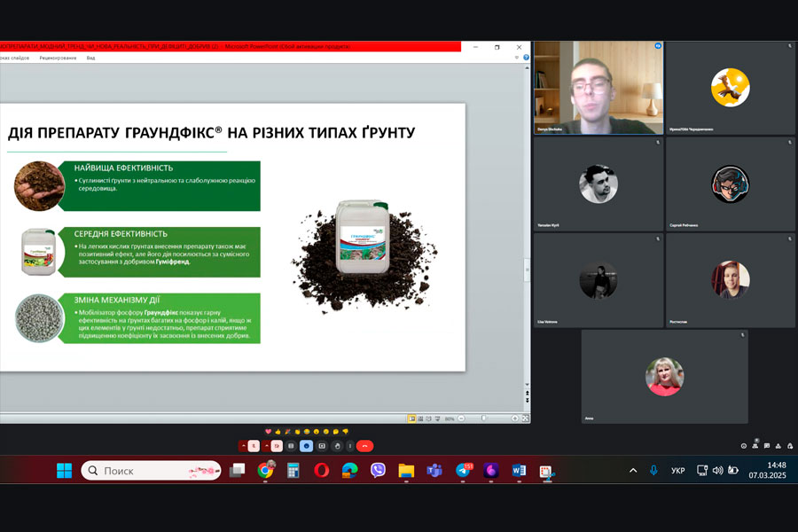Open the Вид ribbon tab
This screenshot has width=798, height=532.
point(90,58)
